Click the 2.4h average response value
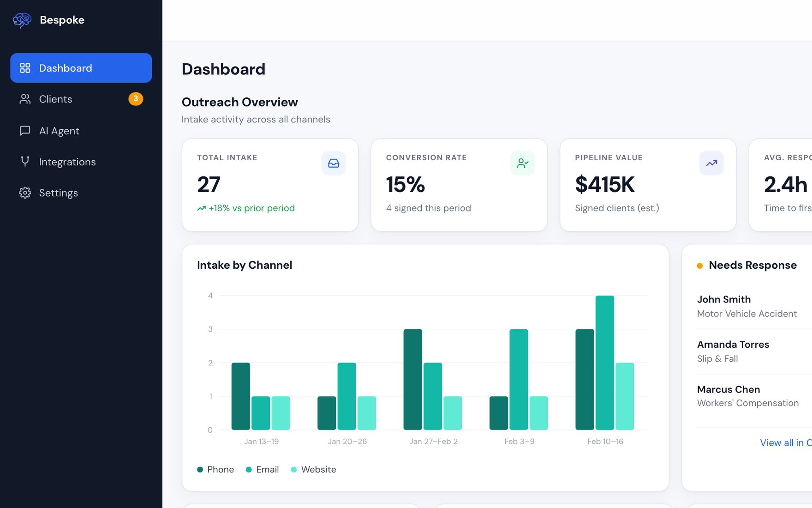Image resolution: width=812 pixels, height=508 pixels. click(786, 184)
